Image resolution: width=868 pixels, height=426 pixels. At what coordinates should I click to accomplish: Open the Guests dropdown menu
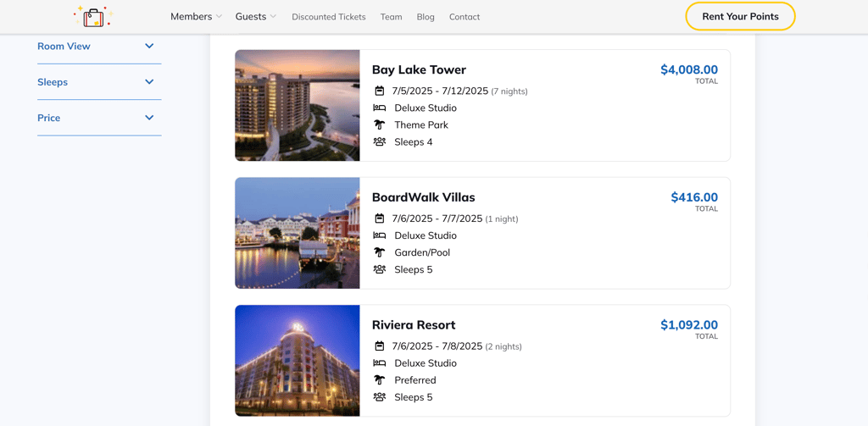click(x=255, y=16)
